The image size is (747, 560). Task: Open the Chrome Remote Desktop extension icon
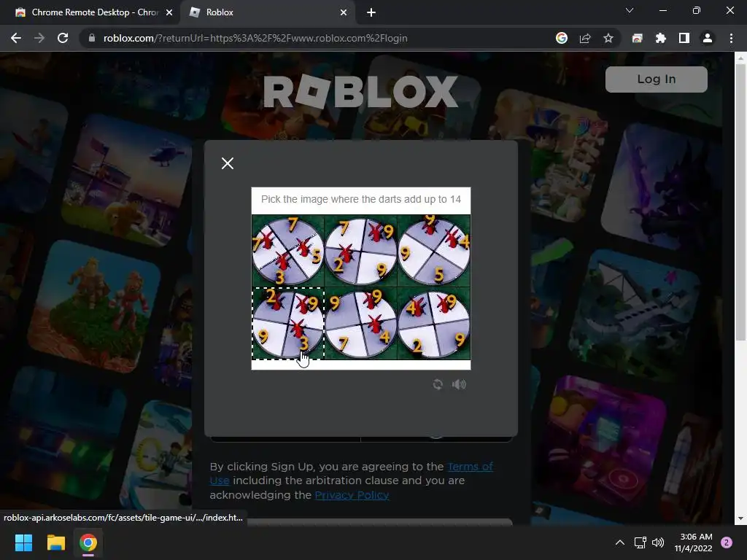[x=637, y=38]
